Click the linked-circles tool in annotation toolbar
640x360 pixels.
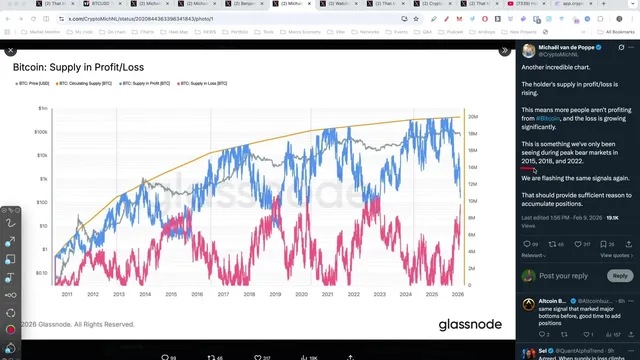click(11, 295)
